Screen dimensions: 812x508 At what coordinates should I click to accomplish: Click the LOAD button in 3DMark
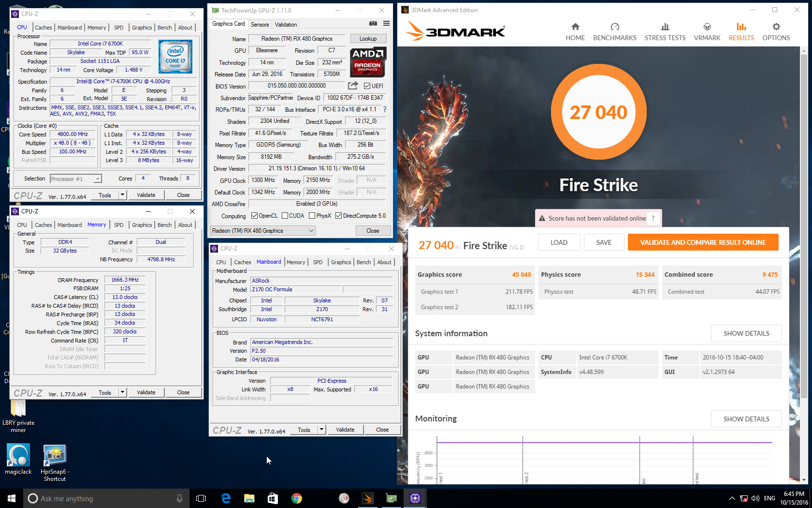coord(559,242)
